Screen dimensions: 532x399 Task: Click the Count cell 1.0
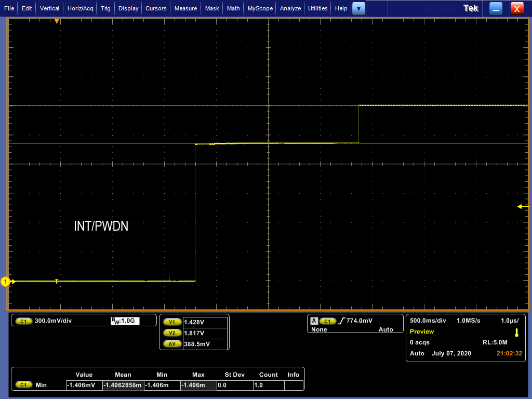click(269, 385)
